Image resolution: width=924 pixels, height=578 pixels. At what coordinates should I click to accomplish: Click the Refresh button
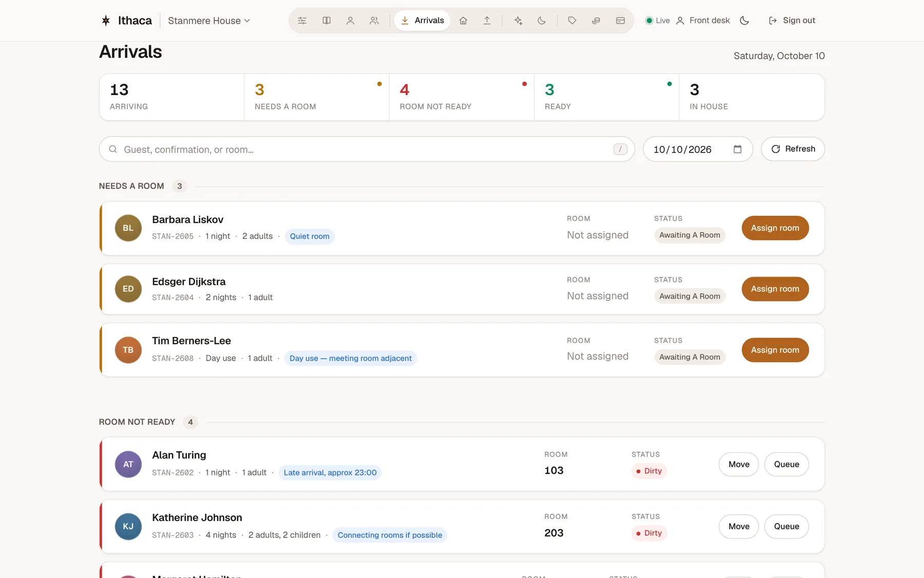793,149
